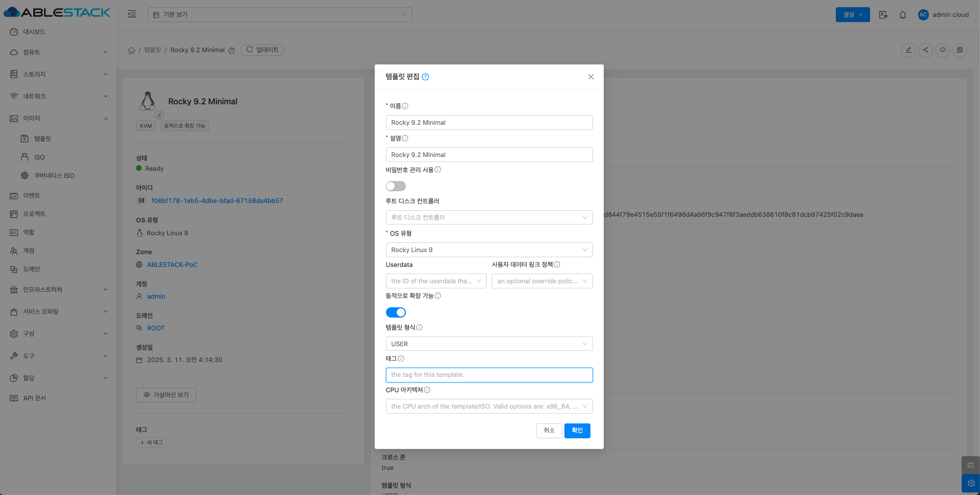The image size is (980, 495).
Task: Expand the 서비스 오퍼링 sidebar section
Action: (58, 311)
